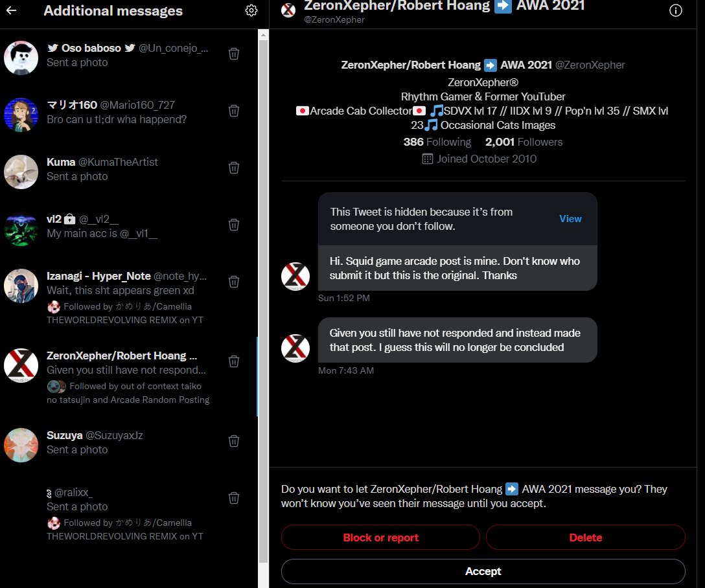Open 2,001 Followers list
705x588 pixels.
pyautogui.click(x=524, y=142)
